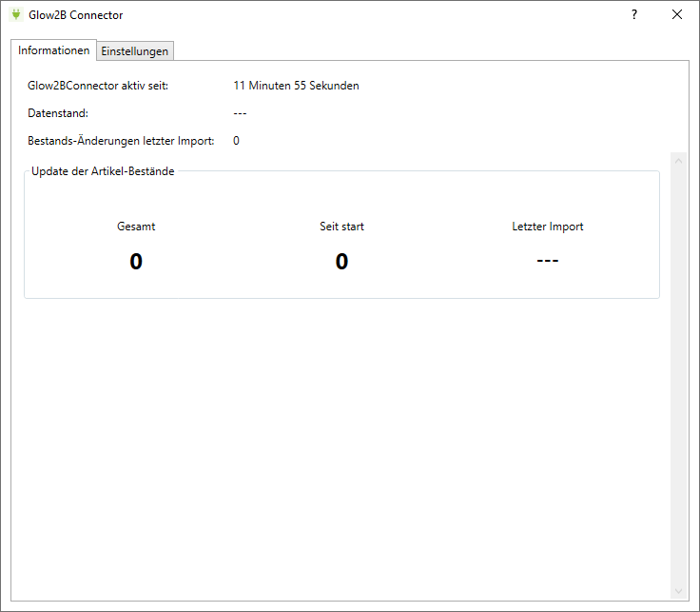Click the question mark help button
The image size is (700, 612).
pyautogui.click(x=634, y=15)
